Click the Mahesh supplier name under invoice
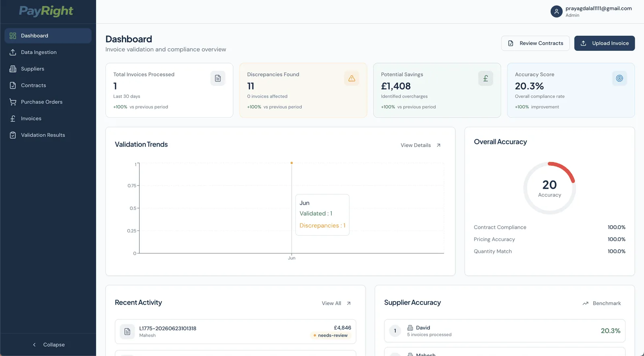This screenshot has height=356, width=644. 147,335
